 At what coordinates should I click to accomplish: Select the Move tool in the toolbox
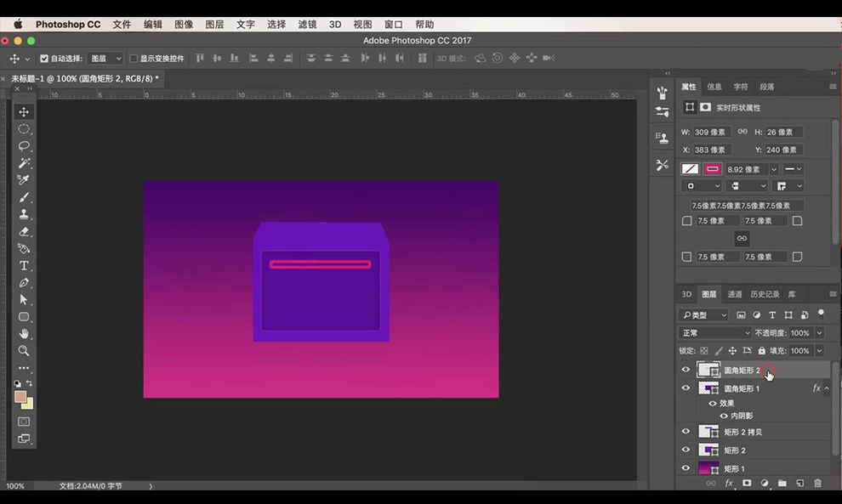(24, 111)
